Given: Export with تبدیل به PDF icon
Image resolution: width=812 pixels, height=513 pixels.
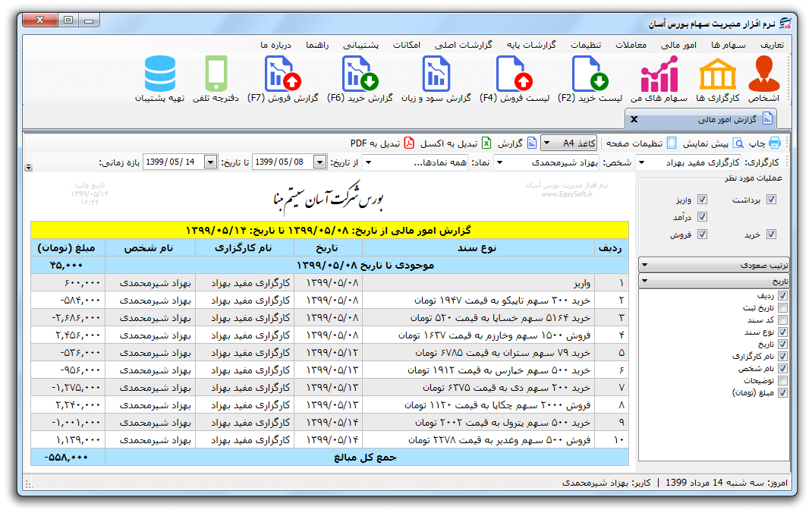Looking at the screenshot, I should [x=409, y=143].
